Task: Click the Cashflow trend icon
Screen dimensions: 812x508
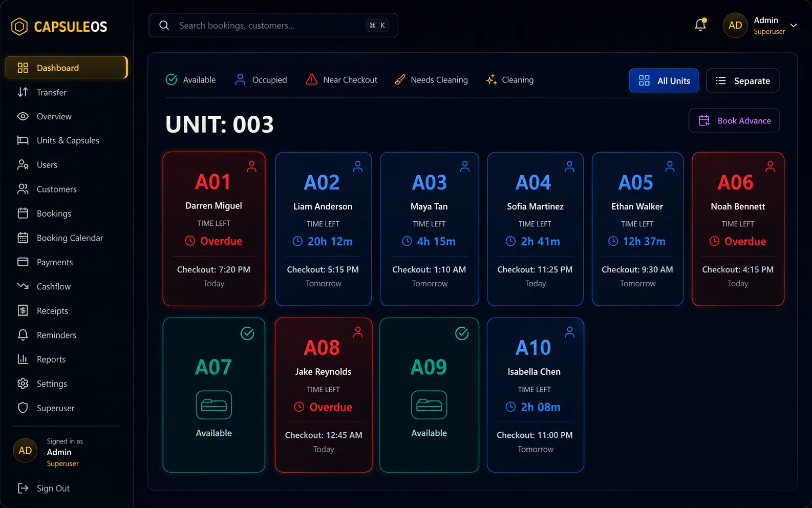Action: point(23,286)
